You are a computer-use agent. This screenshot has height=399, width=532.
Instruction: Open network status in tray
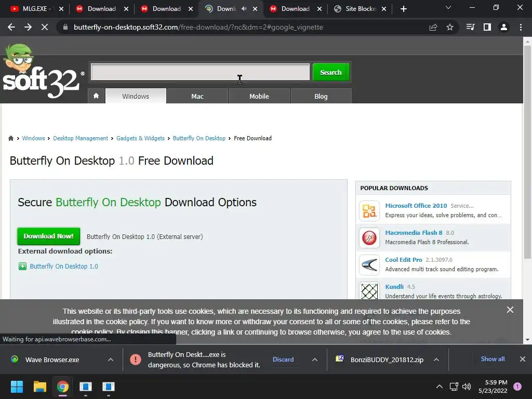tap(454, 387)
